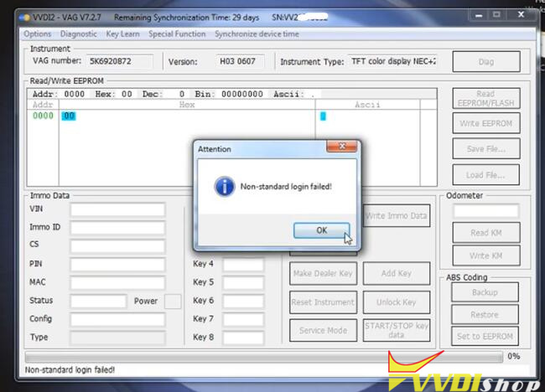Click the Write EEPROM button
545x392 pixels.
coord(485,124)
